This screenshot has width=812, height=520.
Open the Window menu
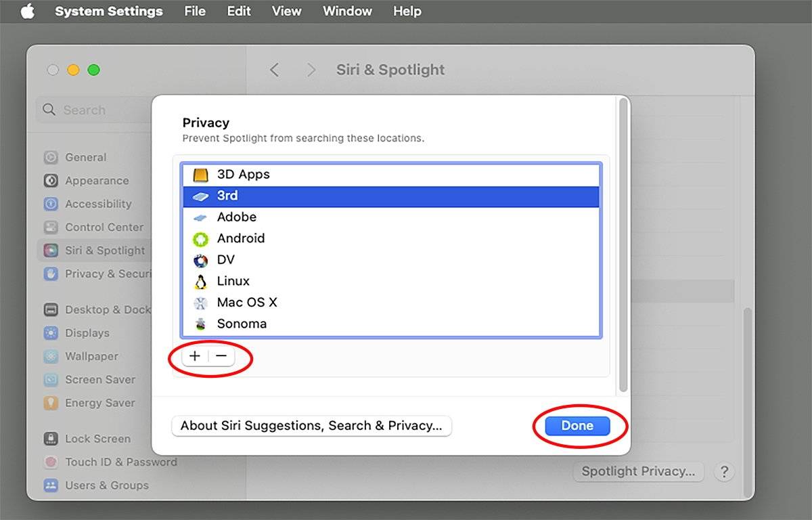point(347,12)
